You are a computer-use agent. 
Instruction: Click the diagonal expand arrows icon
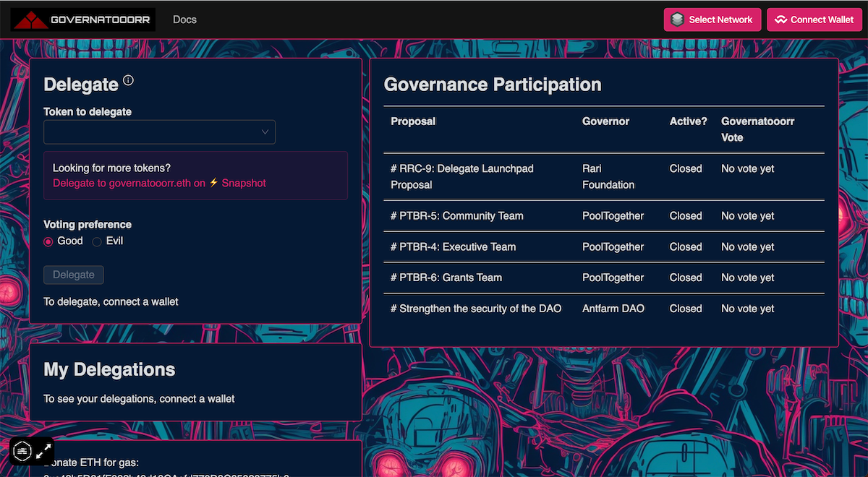43,451
